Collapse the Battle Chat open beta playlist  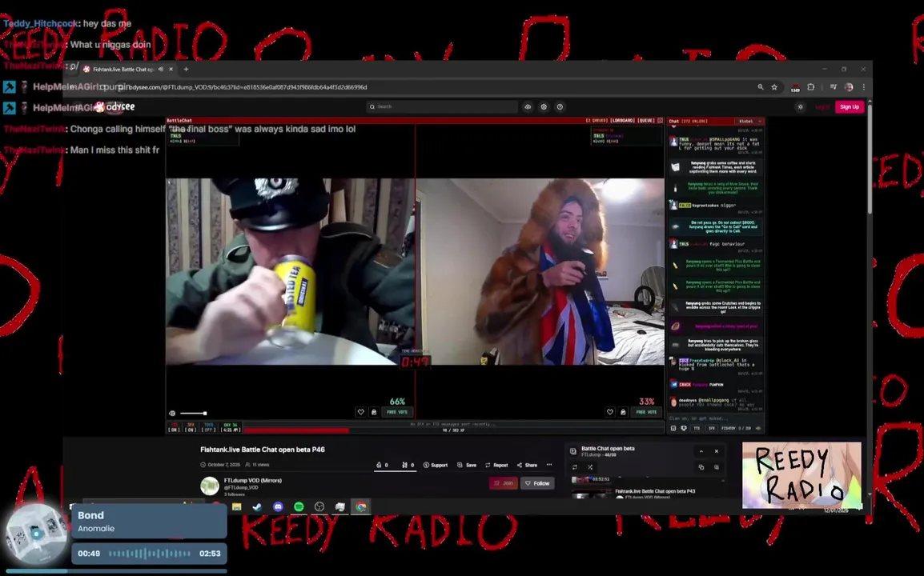pyautogui.click(x=701, y=452)
